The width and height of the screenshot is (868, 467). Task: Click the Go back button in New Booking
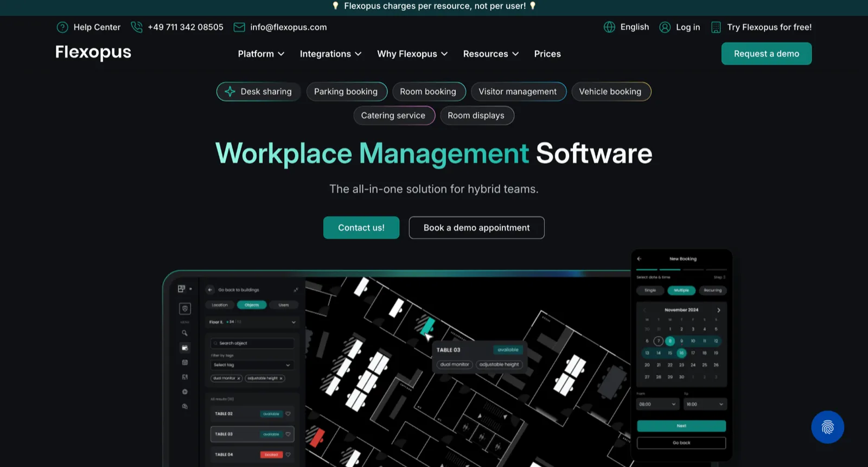[x=681, y=443]
